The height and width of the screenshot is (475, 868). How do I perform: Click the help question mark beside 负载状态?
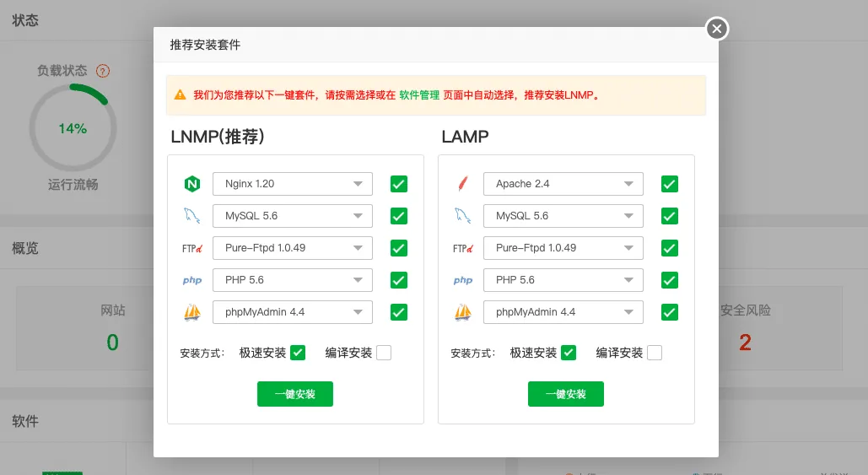pyautogui.click(x=103, y=71)
